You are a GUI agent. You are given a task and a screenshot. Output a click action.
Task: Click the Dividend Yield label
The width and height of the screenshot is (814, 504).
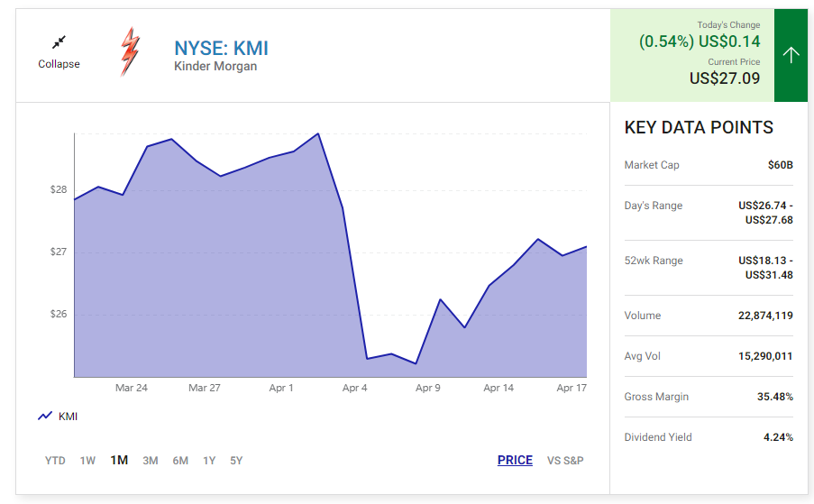658,437
